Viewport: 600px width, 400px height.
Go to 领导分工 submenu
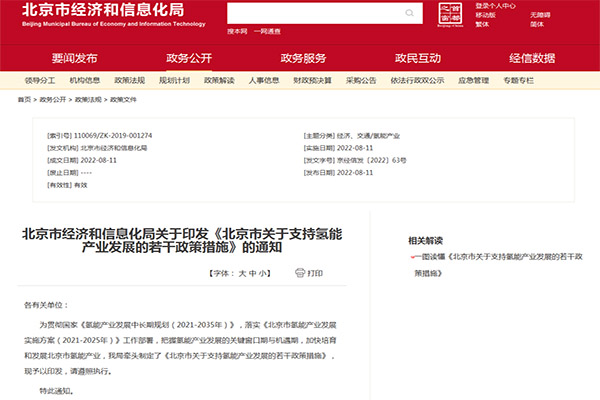point(40,80)
